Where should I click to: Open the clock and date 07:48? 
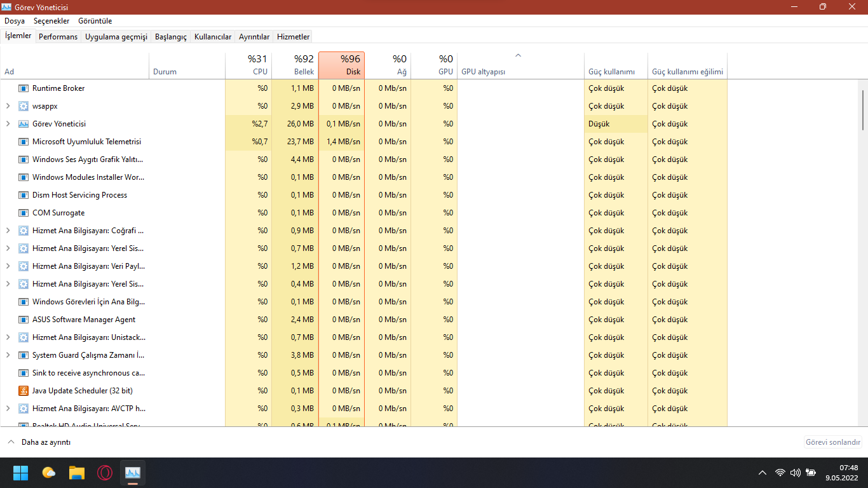(842, 473)
